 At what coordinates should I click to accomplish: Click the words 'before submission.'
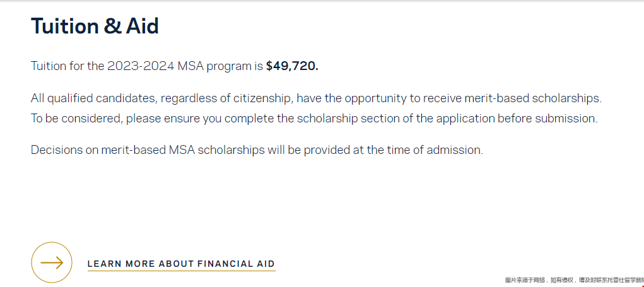point(547,119)
